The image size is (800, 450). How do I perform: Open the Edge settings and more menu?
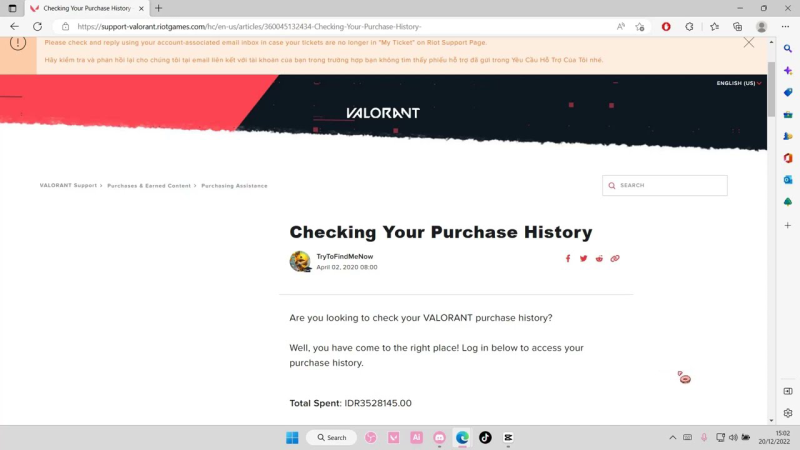(x=785, y=27)
